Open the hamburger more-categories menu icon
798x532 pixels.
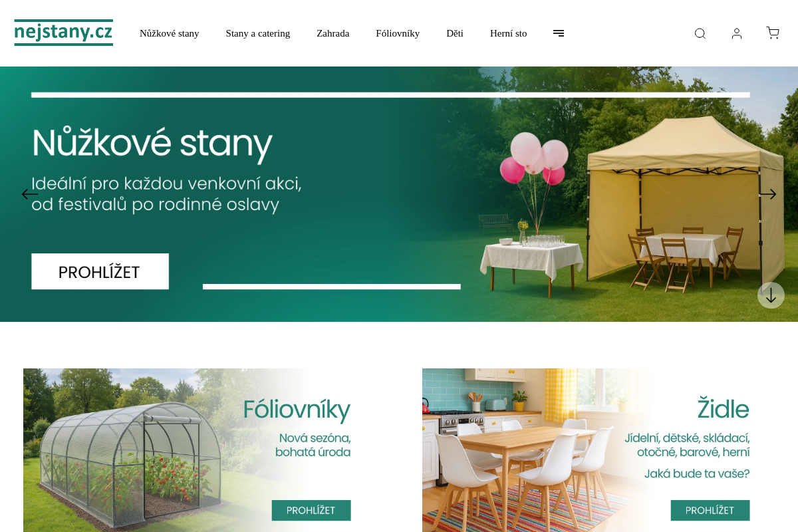tap(559, 33)
